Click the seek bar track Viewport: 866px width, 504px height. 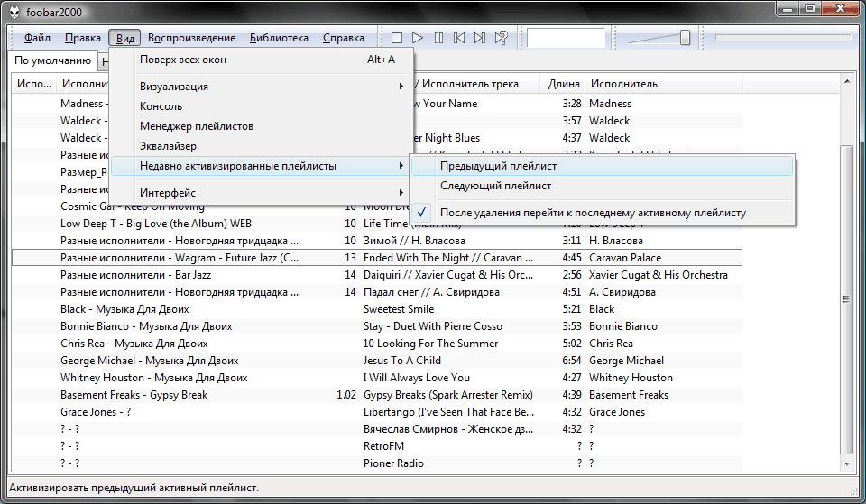[x=783, y=38]
